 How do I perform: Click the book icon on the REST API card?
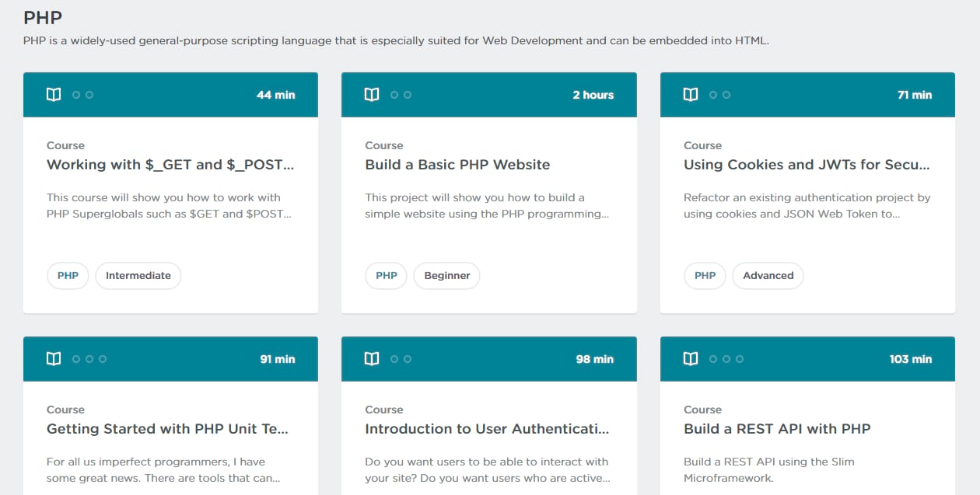(x=690, y=358)
